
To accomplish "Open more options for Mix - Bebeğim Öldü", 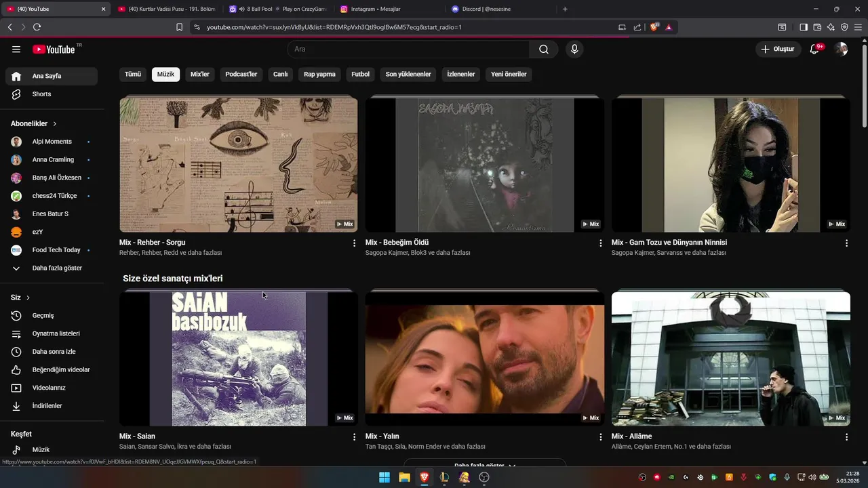I will pyautogui.click(x=600, y=243).
